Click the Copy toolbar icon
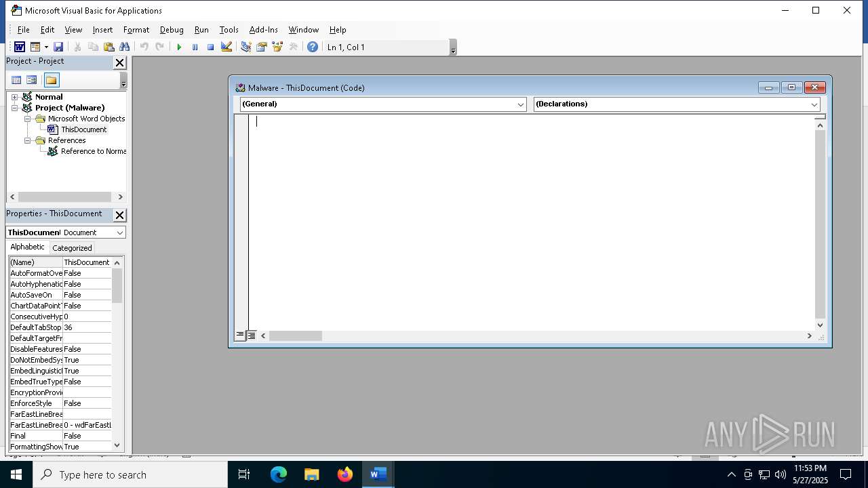This screenshot has height=488, width=868. pos(93,47)
